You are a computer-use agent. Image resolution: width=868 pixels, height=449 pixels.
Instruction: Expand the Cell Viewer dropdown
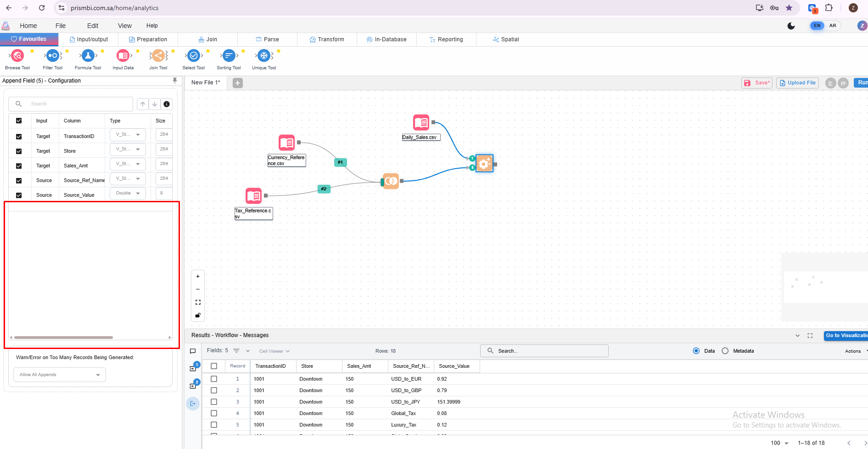274,351
